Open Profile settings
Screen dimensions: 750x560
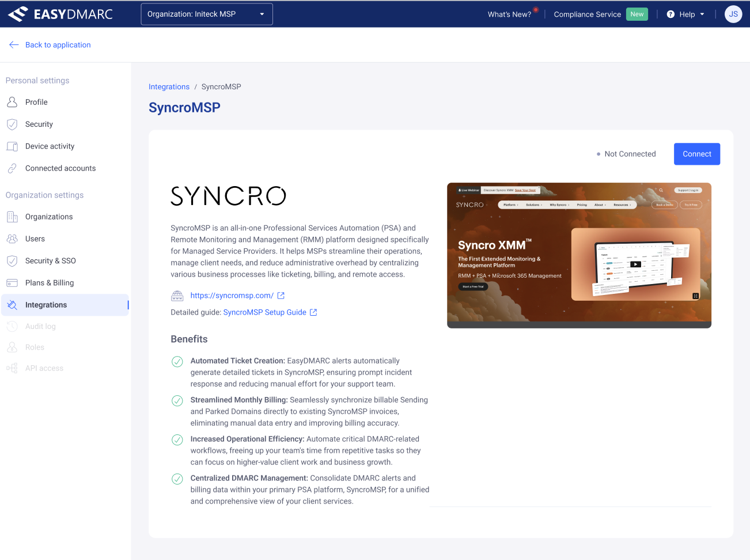pos(36,102)
